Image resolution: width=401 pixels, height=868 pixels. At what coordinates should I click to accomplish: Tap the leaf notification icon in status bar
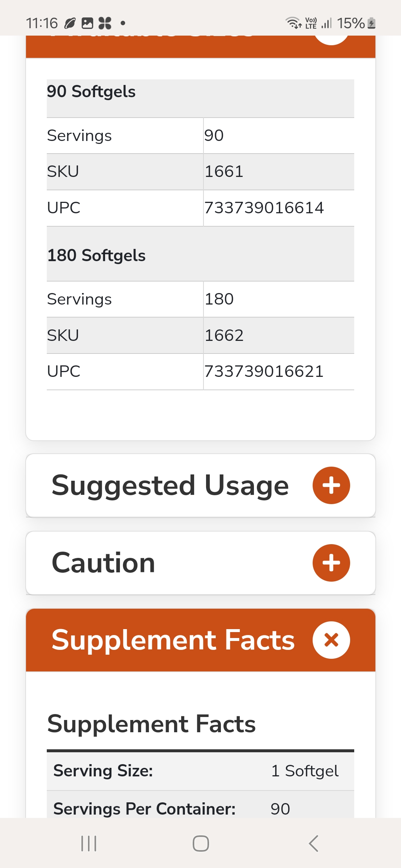pyautogui.click(x=70, y=23)
